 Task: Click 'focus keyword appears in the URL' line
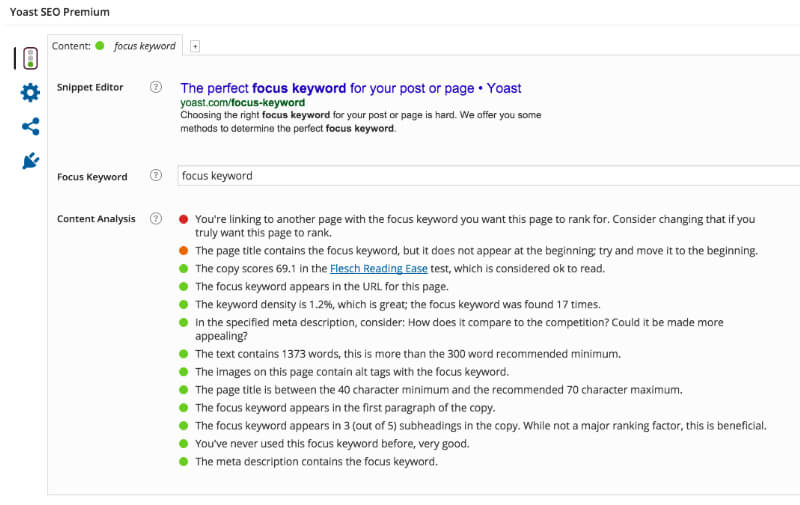tap(321, 287)
